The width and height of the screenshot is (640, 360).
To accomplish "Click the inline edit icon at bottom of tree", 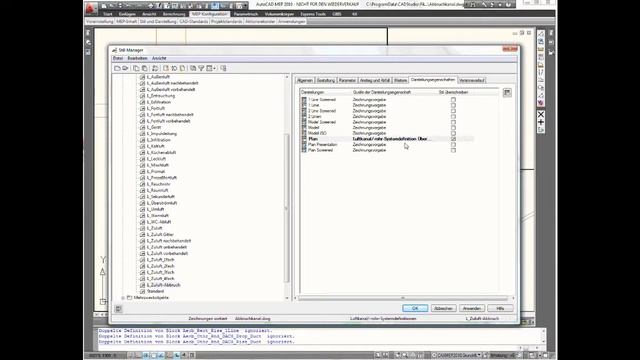I will tap(118, 309).
